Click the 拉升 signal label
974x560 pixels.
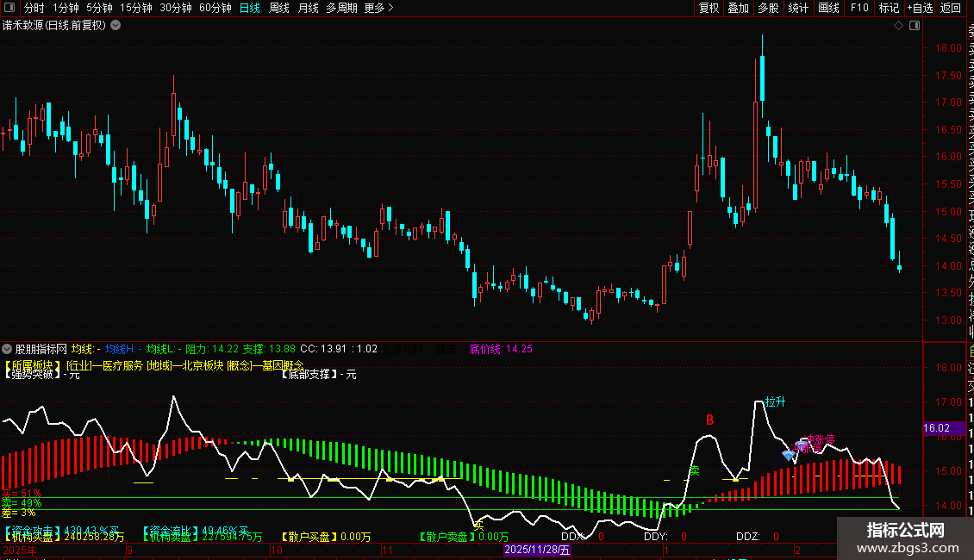coord(775,401)
